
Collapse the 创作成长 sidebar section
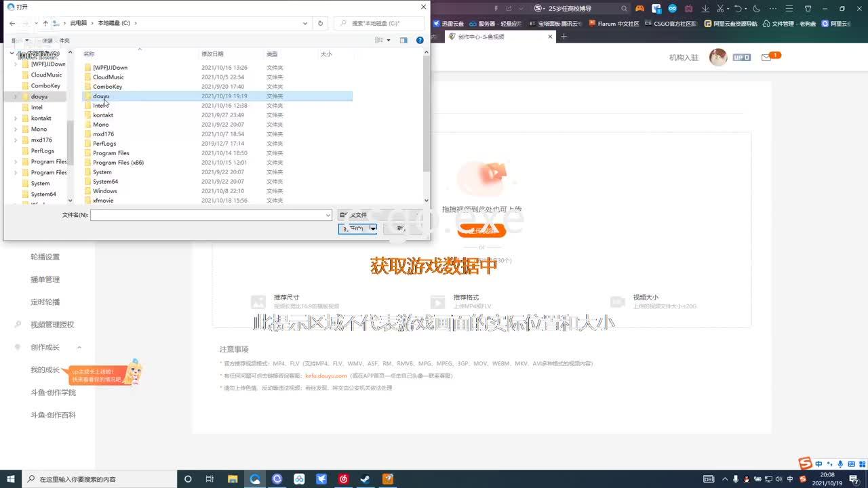pos(79,348)
